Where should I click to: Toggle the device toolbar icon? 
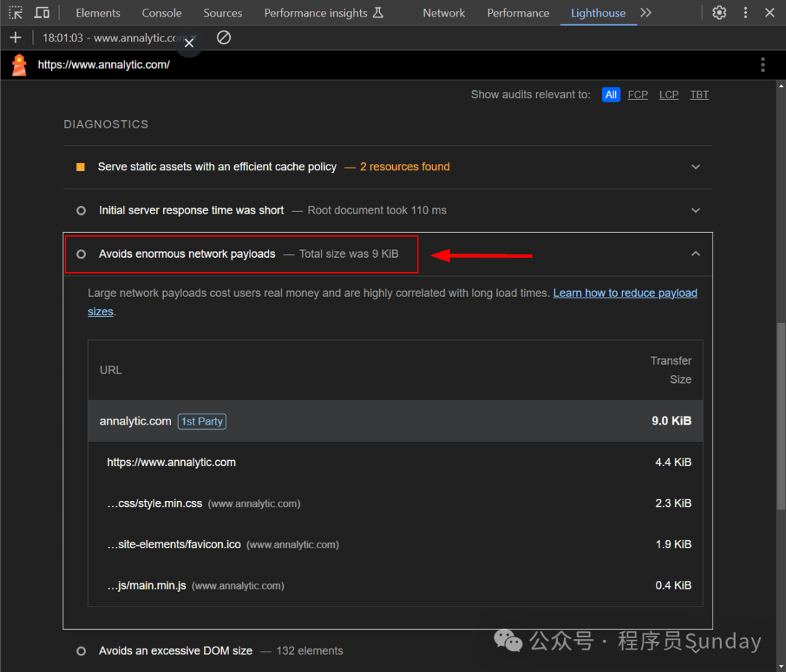pos(41,12)
